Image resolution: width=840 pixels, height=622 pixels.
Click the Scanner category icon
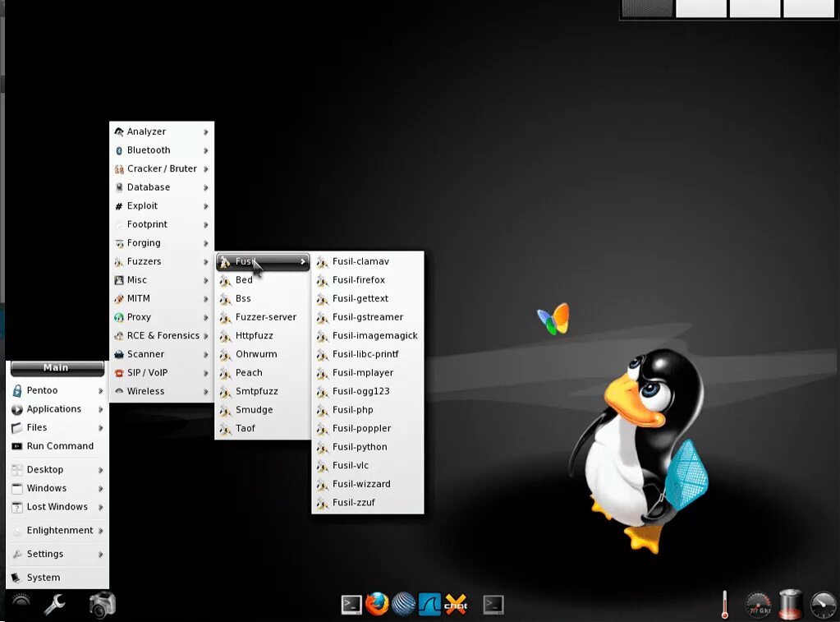tap(119, 354)
